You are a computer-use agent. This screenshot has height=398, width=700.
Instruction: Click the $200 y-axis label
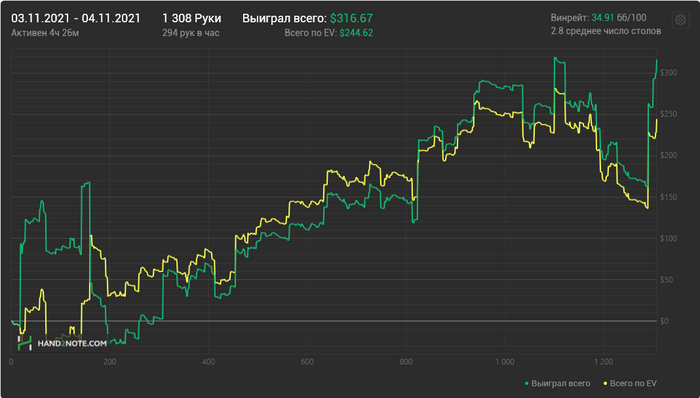(668, 155)
